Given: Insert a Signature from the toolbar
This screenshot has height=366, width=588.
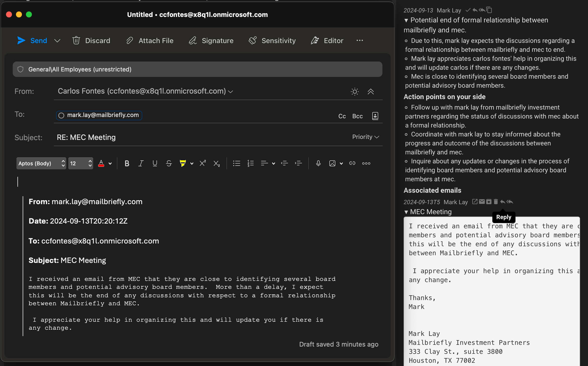Looking at the screenshot, I should click(211, 41).
